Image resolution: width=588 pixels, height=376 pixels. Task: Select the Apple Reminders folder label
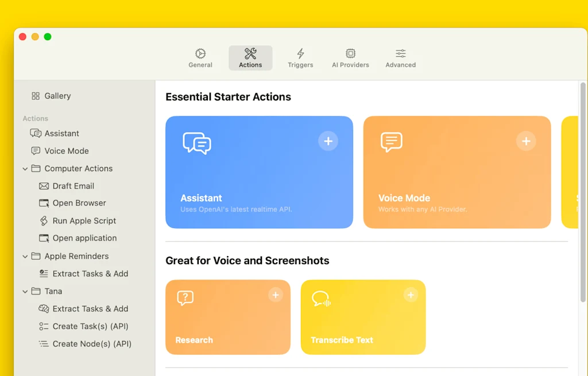pos(76,257)
